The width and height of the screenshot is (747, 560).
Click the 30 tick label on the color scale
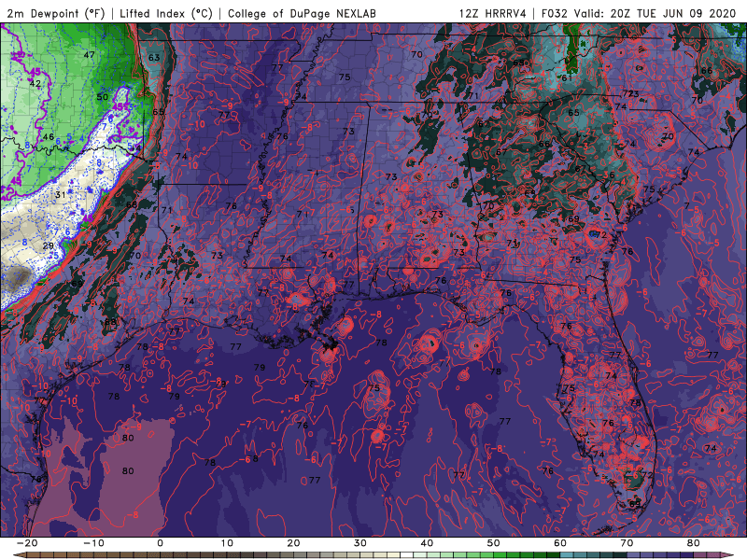[x=360, y=543]
